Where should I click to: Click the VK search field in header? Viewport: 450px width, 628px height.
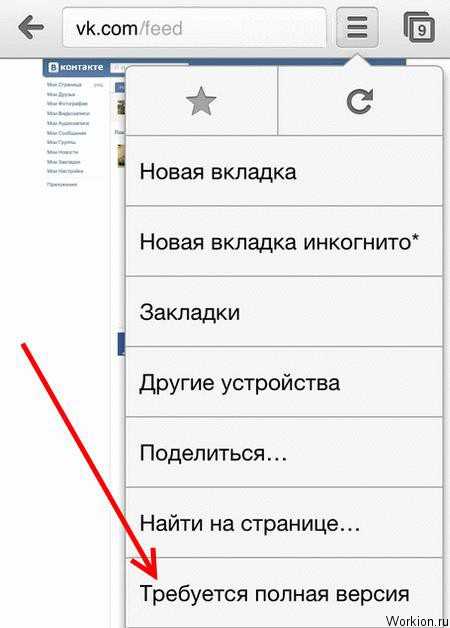[x=118, y=68]
